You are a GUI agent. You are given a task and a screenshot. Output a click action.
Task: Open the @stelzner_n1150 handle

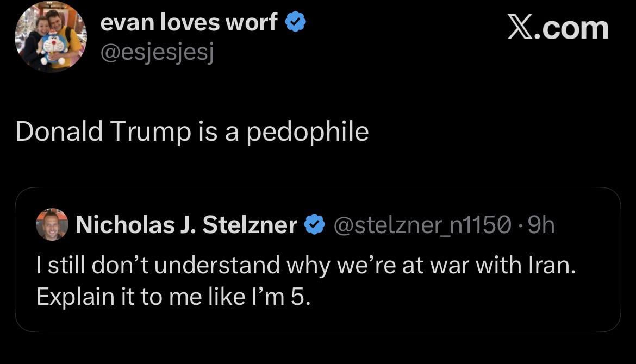pyautogui.click(x=422, y=225)
